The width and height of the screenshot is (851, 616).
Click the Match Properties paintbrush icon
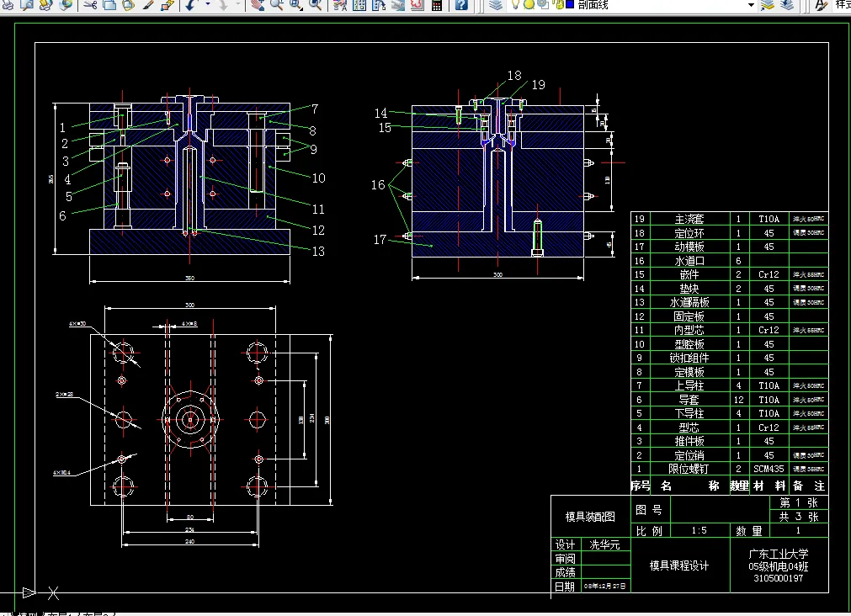click(x=148, y=5)
